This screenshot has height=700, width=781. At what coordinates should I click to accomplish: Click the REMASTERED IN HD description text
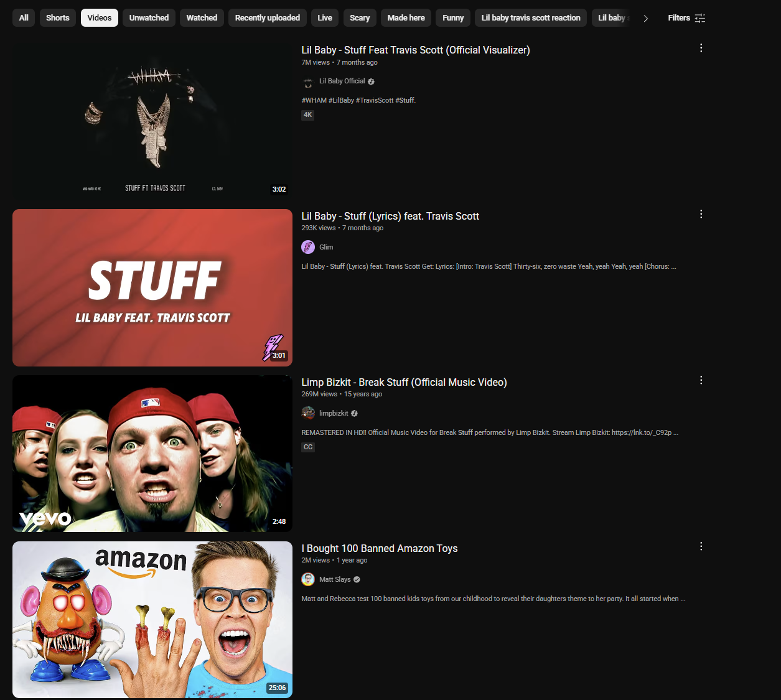tap(490, 432)
